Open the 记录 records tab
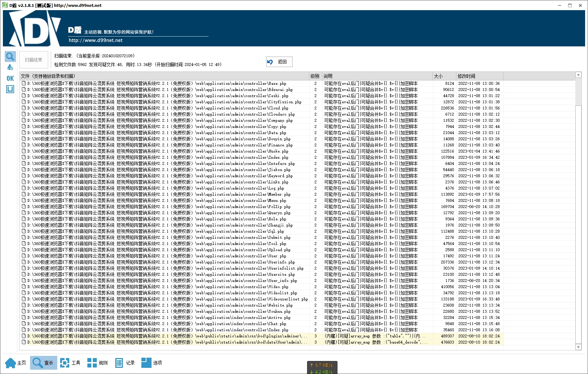Screen dimensions: 588x374 tap(125, 363)
